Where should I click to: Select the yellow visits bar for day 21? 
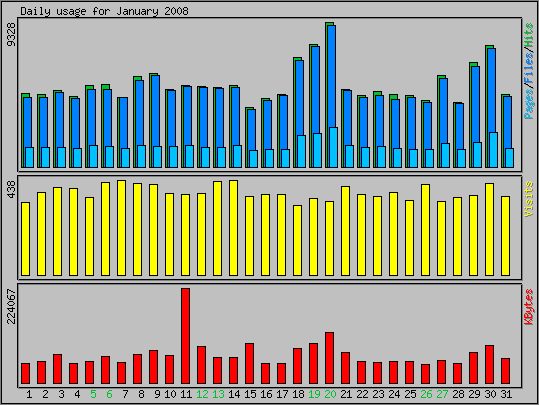tap(345, 231)
